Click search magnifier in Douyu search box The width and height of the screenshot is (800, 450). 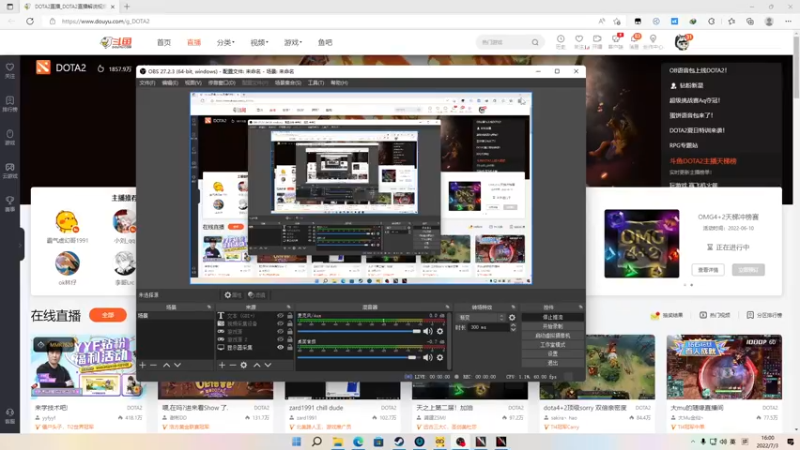tap(535, 42)
